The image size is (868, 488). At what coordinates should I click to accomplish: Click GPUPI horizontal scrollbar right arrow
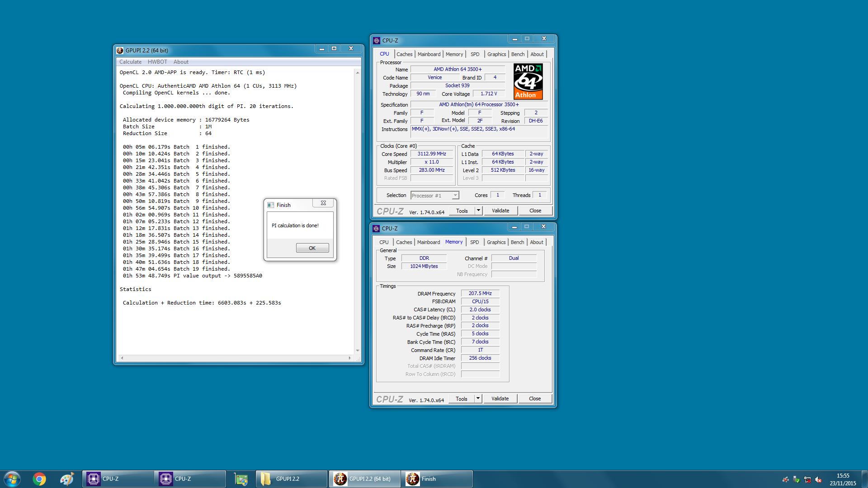click(349, 358)
